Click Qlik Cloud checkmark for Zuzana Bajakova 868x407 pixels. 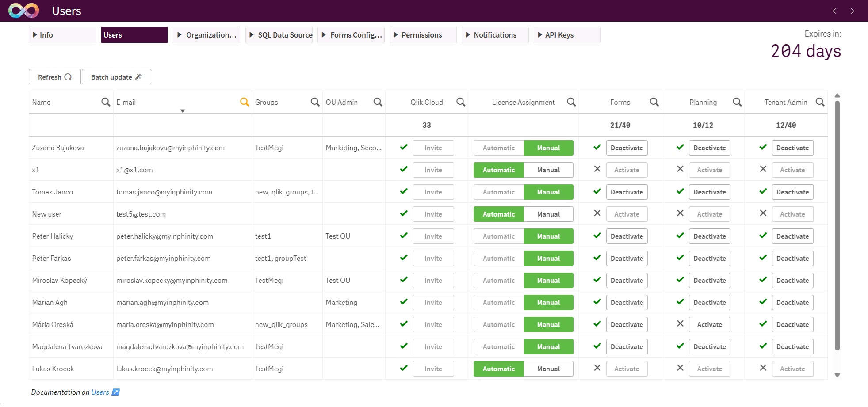coord(404,147)
